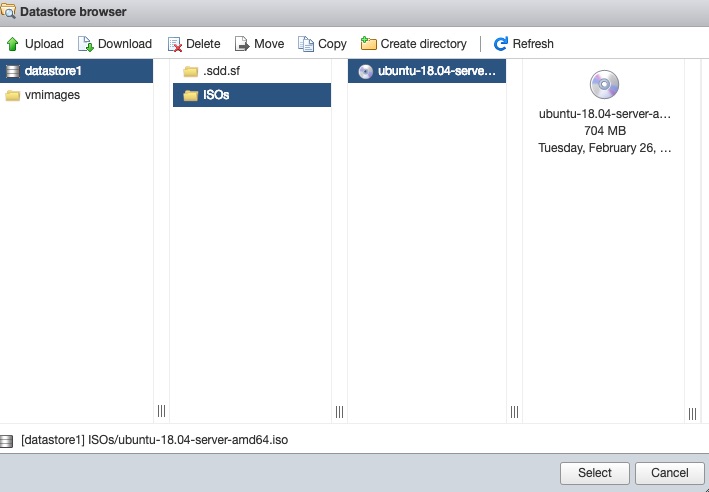The image size is (709, 492).
Task: Click the Move toolbar label
Action: [269, 44]
